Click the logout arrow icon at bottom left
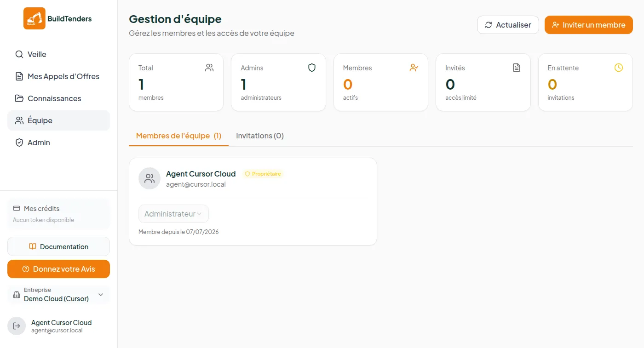This screenshot has width=644, height=348. 17,326
